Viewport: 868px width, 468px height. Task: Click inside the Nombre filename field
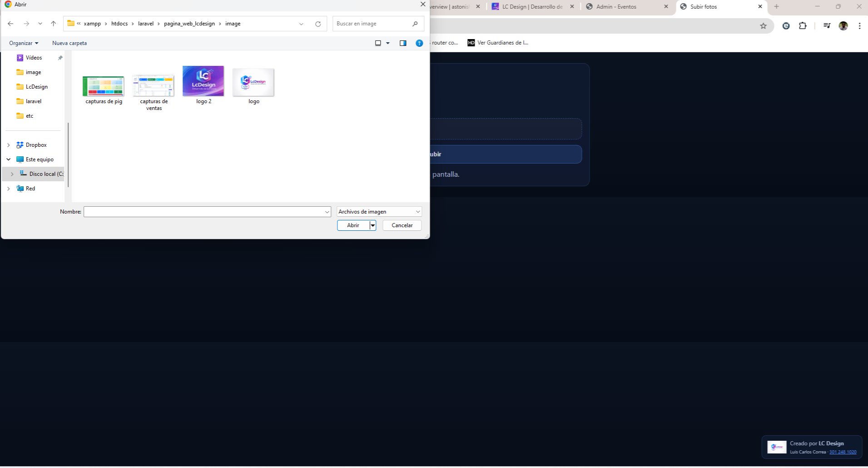pos(204,211)
